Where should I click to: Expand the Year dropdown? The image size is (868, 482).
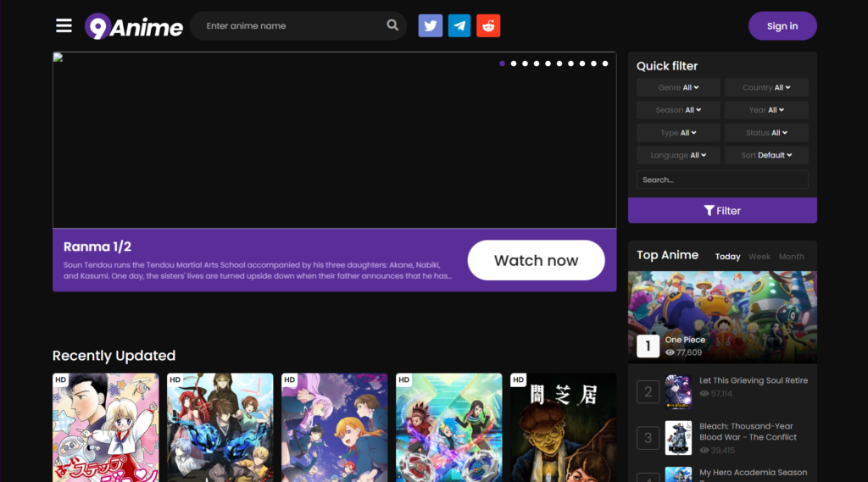tap(766, 110)
